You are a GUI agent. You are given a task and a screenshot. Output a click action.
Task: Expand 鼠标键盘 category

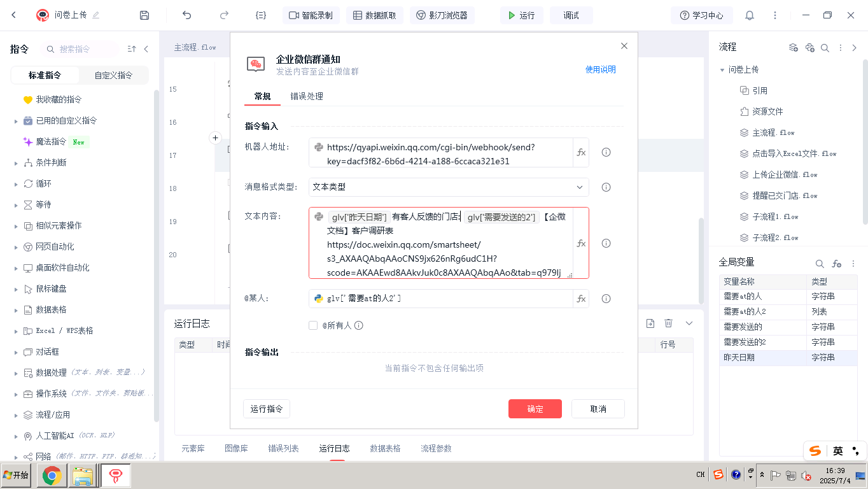pos(15,288)
